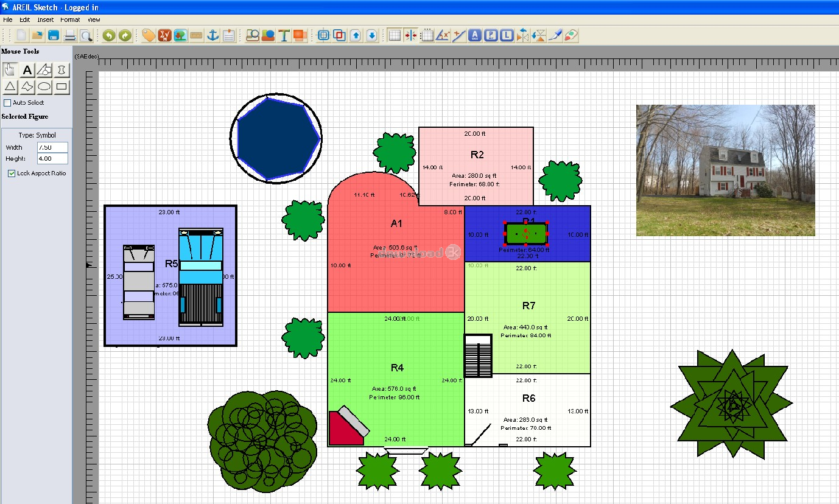Open the File menu
839x504 pixels.
[7, 19]
